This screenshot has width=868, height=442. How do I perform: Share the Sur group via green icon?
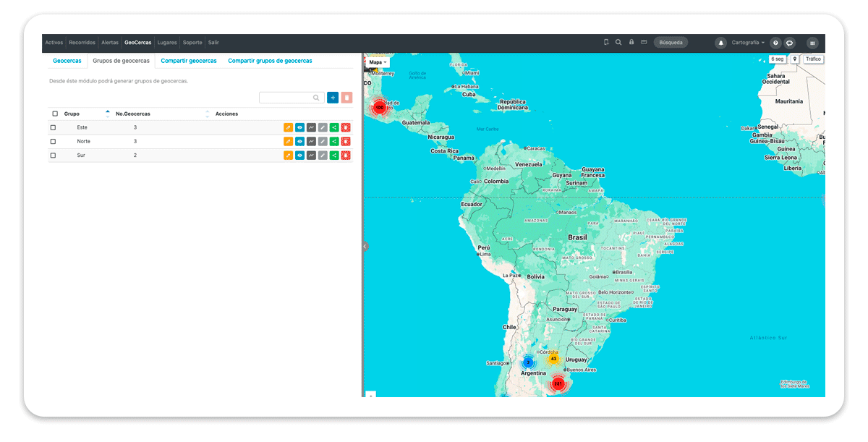(334, 155)
